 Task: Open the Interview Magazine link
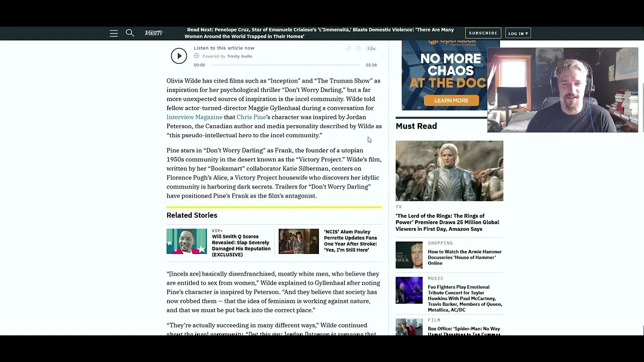click(194, 117)
